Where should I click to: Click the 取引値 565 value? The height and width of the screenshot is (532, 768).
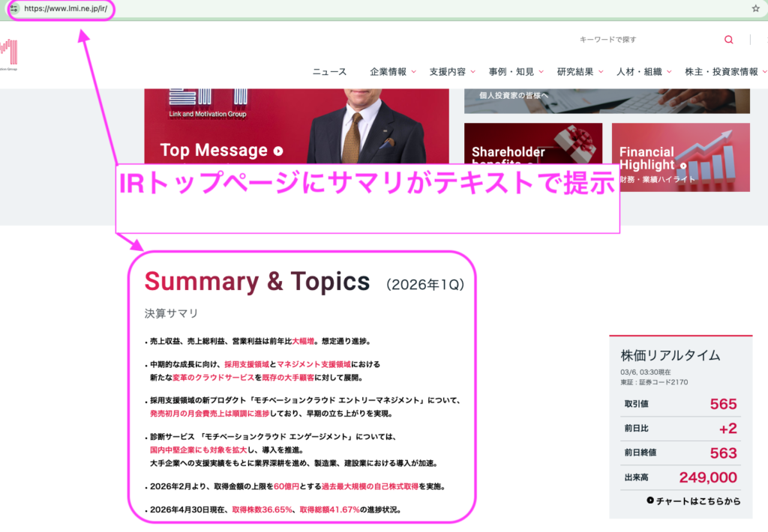coord(723,405)
